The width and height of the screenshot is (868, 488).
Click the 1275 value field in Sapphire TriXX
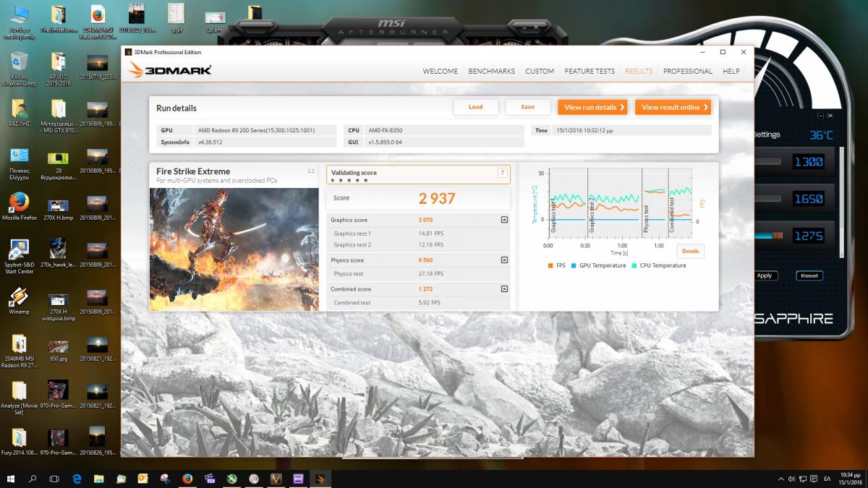point(809,236)
